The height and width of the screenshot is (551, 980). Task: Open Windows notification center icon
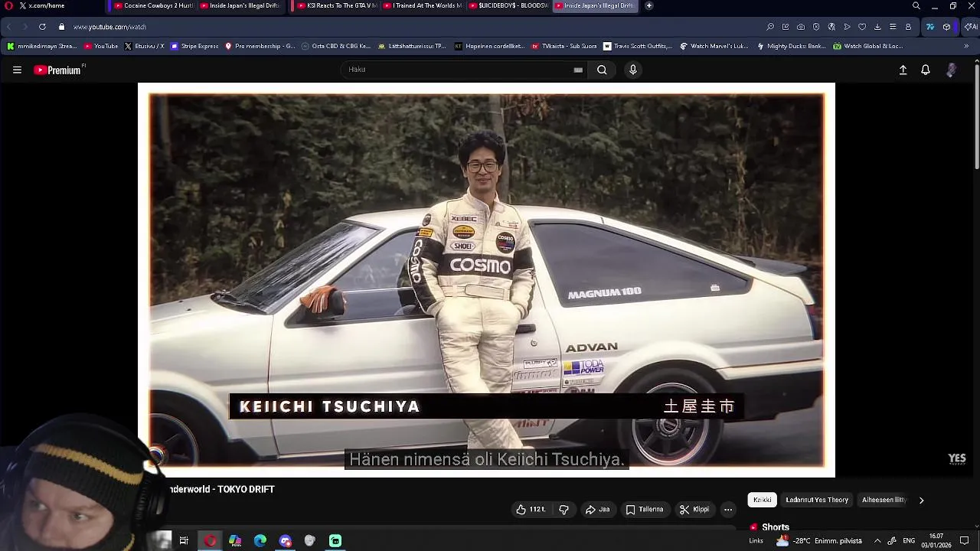pos(965,541)
